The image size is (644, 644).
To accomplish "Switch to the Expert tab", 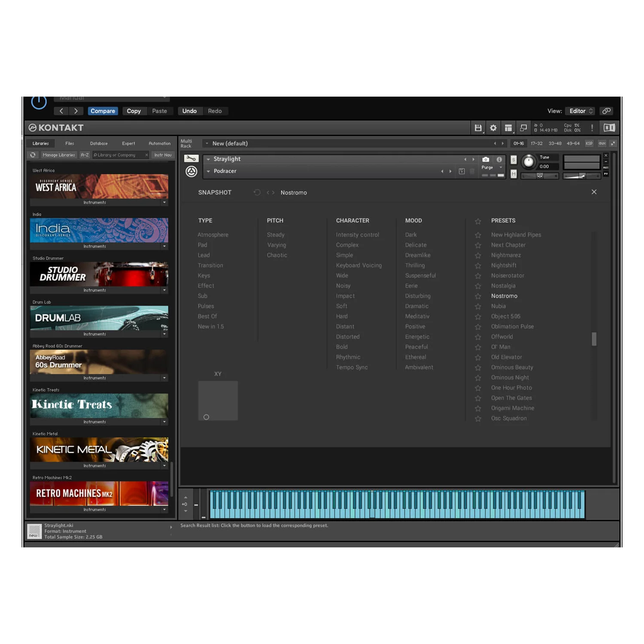I will 128,143.
